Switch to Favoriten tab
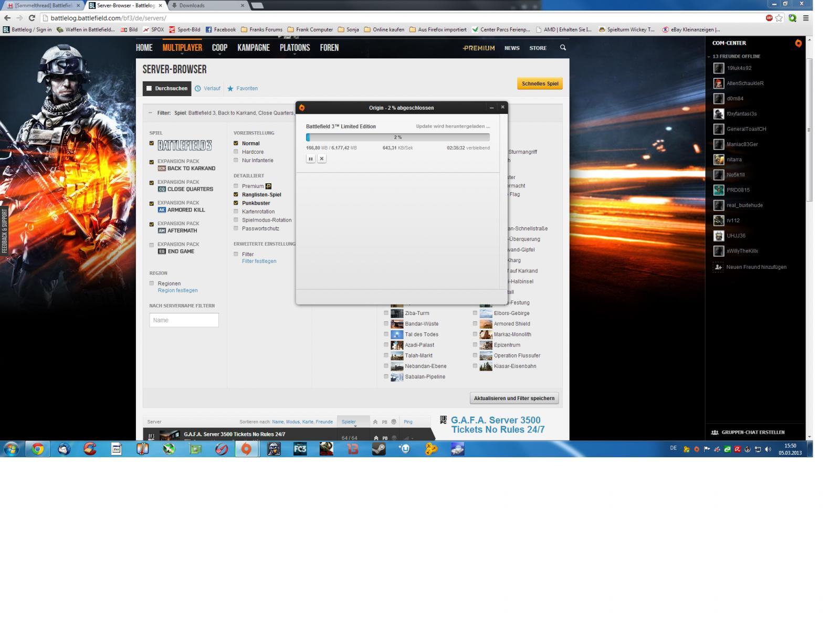Screen dimensions: 840x630 [243, 88]
